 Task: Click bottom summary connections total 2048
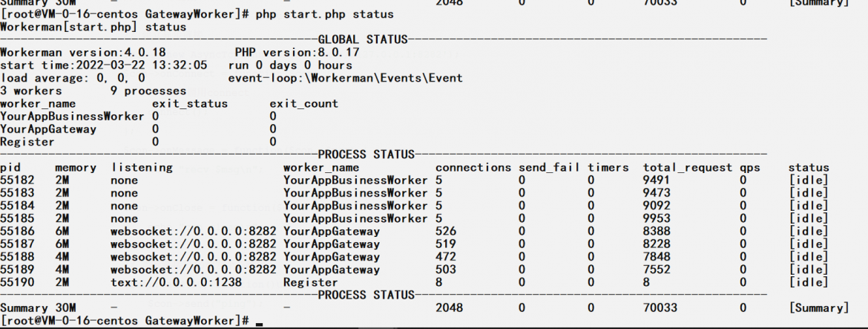(449, 308)
